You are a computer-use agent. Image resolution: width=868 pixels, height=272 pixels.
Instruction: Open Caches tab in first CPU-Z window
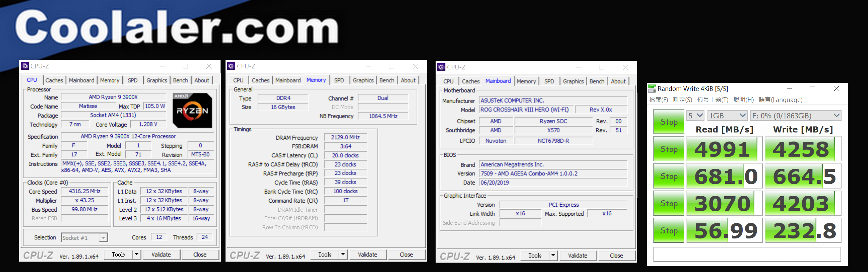[54, 80]
